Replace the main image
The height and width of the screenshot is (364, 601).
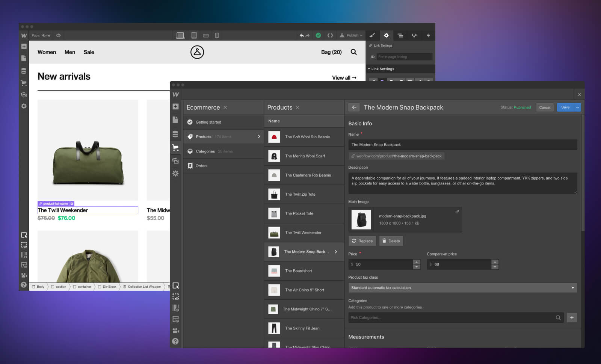tap(362, 241)
